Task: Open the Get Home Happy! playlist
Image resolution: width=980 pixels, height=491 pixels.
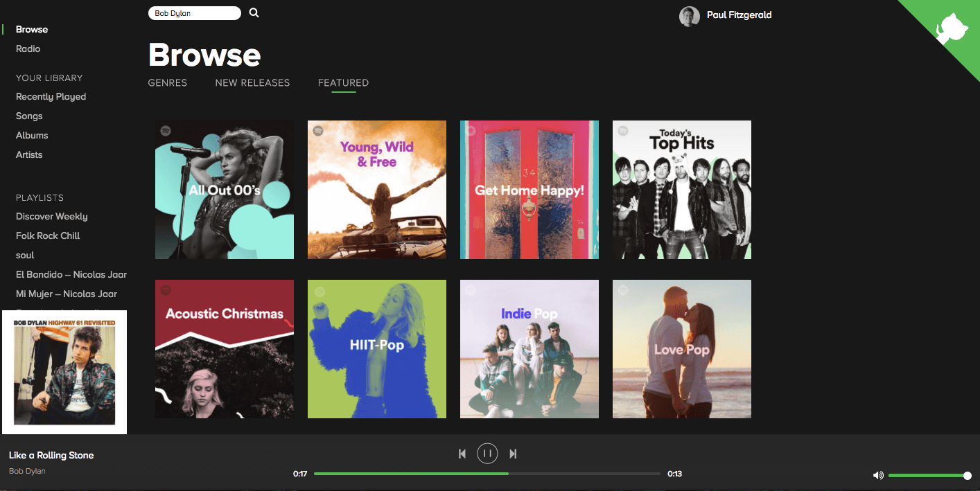Action: [530, 190]
